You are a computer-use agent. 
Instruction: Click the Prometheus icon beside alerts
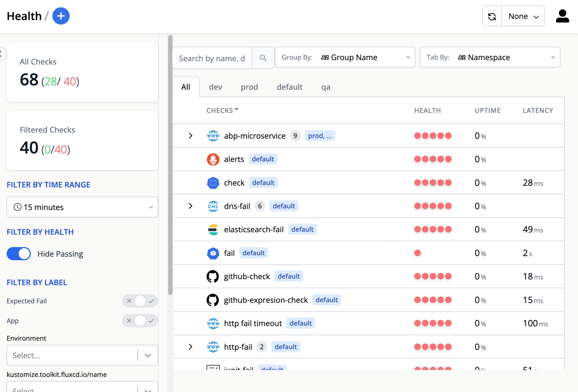[213, 159]
